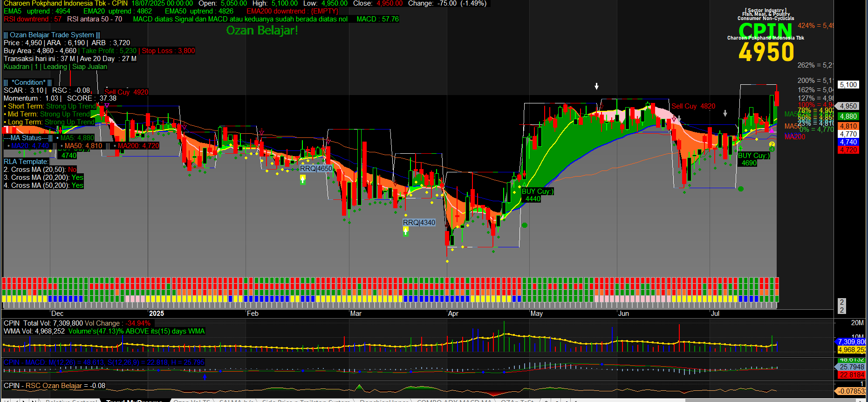
Task: Click the EMA200 downtrend : {EMPTY} text
Action: (x=292, y=11)
